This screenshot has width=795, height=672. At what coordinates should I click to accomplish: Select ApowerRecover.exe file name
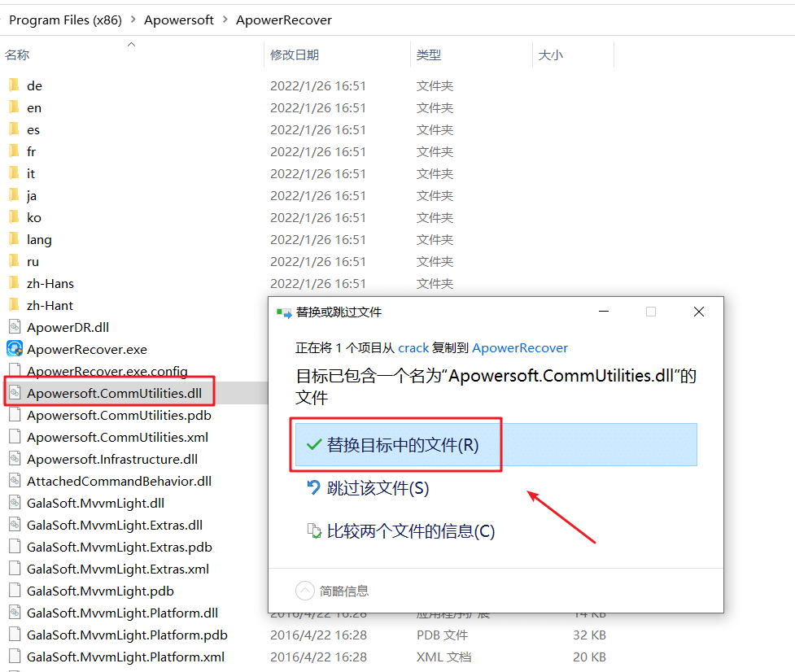(87, 349)
